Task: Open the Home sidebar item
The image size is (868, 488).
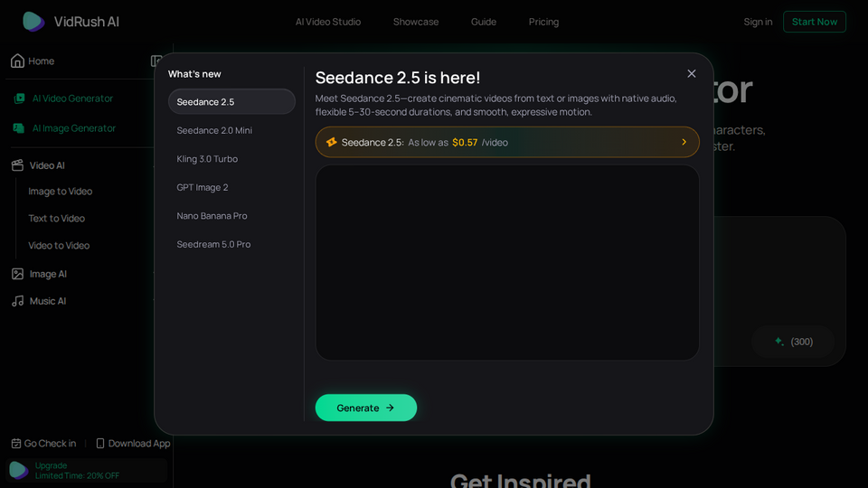Action: click(33, 61)
